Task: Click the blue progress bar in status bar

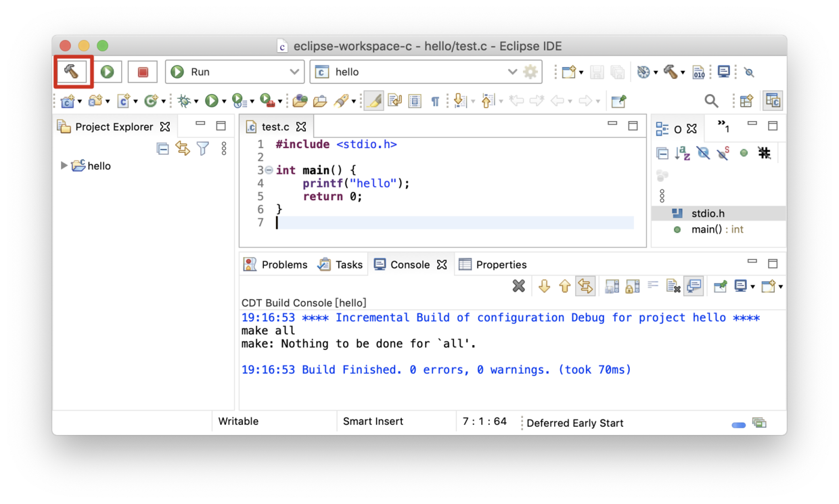Action: coord(738,425)
